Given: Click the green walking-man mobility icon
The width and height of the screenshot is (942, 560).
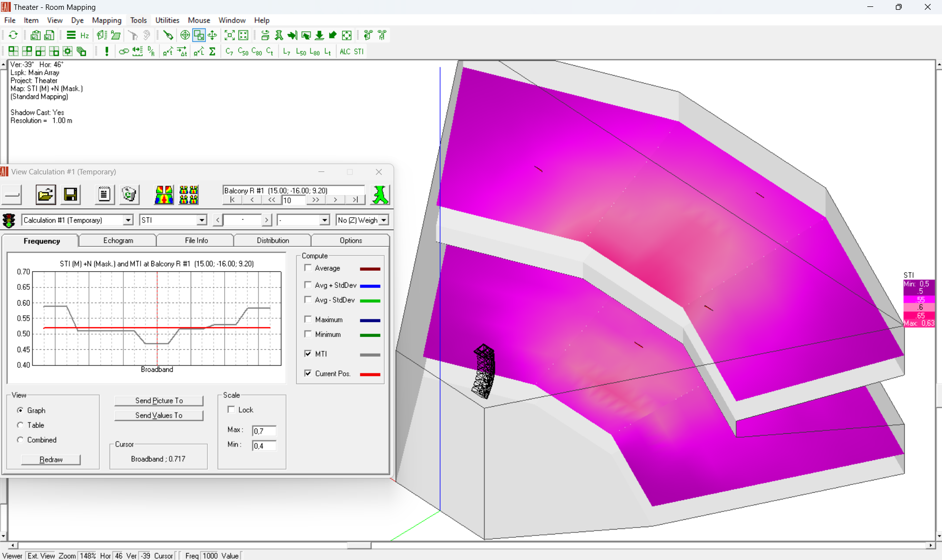Looking at the screenshot, I should (381, 195).
